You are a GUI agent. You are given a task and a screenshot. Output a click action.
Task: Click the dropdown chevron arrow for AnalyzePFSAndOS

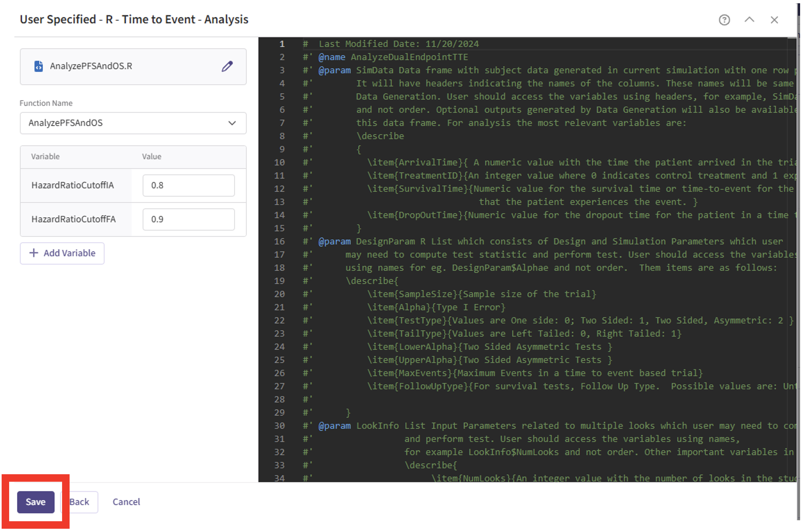click(232, 123)
